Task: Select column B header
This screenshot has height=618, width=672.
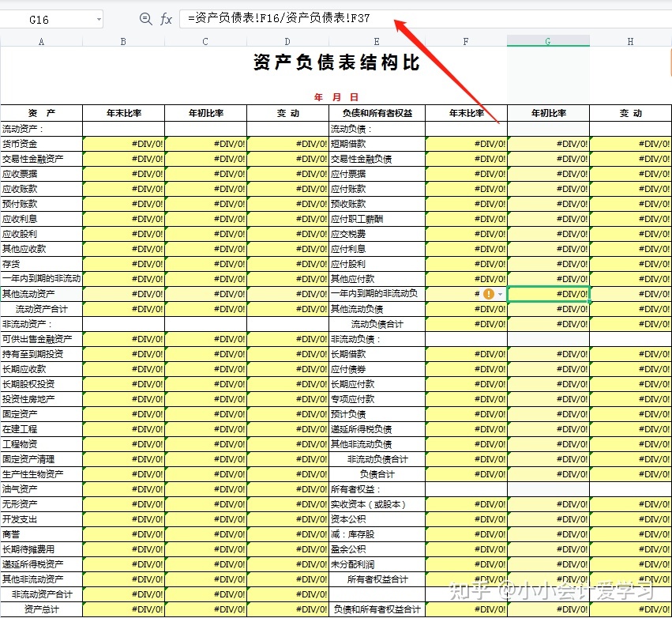Action: point(123,42)
